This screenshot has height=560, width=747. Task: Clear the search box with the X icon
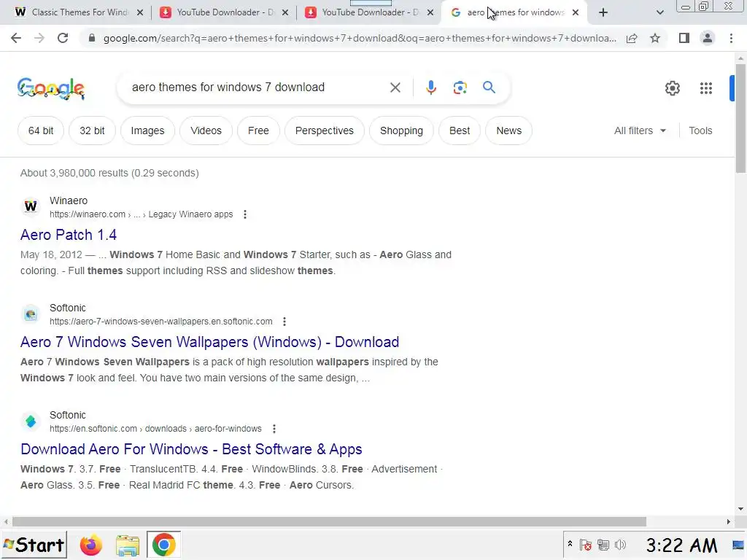pyautogui.click(x=395, y=87)
